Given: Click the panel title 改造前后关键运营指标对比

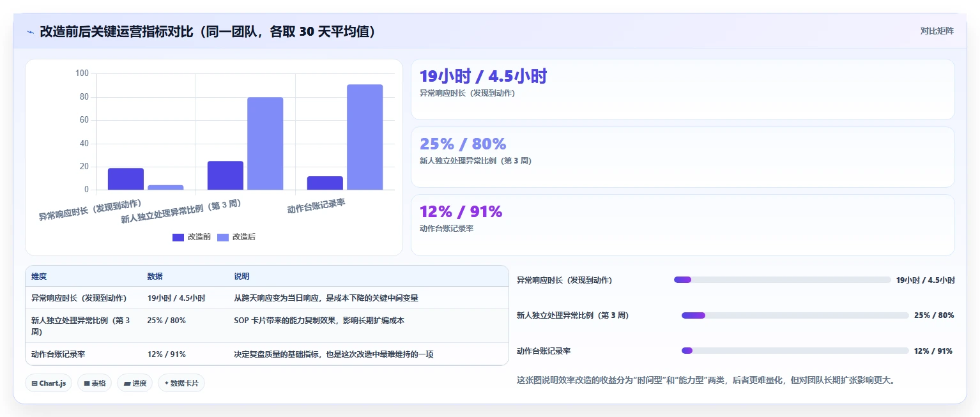Looking at the screenshot, I should click(x=116, y=31).
